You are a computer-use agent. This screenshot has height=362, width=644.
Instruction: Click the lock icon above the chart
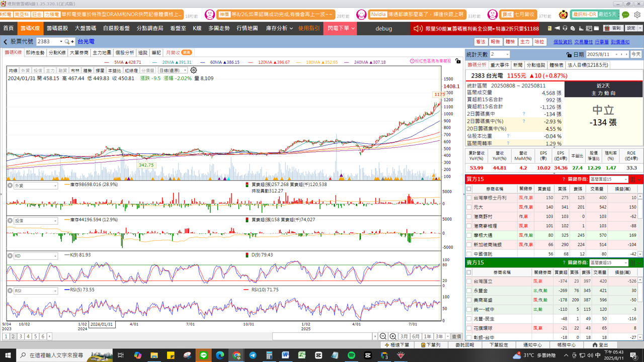(458, 61)
